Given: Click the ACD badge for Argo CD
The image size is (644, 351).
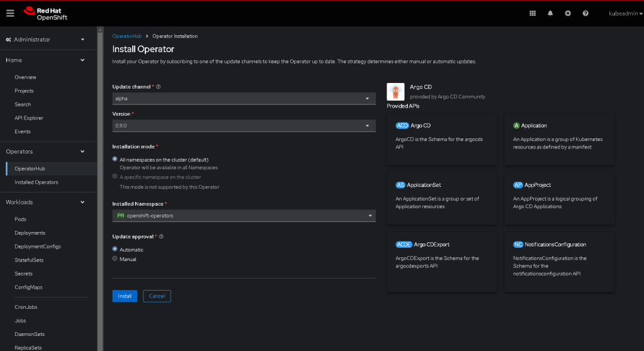Looking at the screenshot, I should click(x=402, y=126).
